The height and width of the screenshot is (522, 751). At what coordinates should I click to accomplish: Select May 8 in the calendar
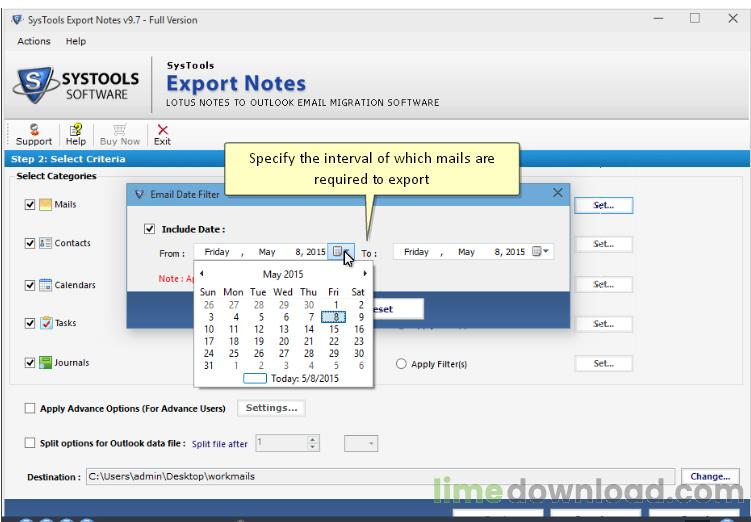pyautogui.click(x=334, y=317)
